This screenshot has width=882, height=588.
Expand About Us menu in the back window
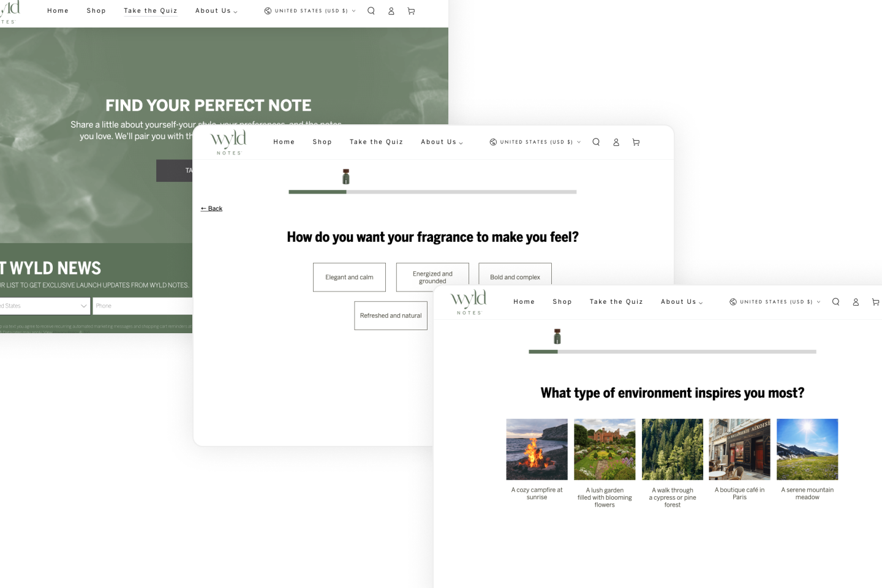(x=216, y=11)
